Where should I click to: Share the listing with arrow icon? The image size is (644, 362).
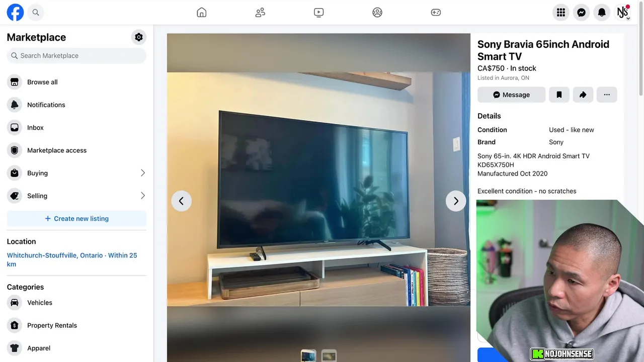pyautogui.click(x=583, y=95)
